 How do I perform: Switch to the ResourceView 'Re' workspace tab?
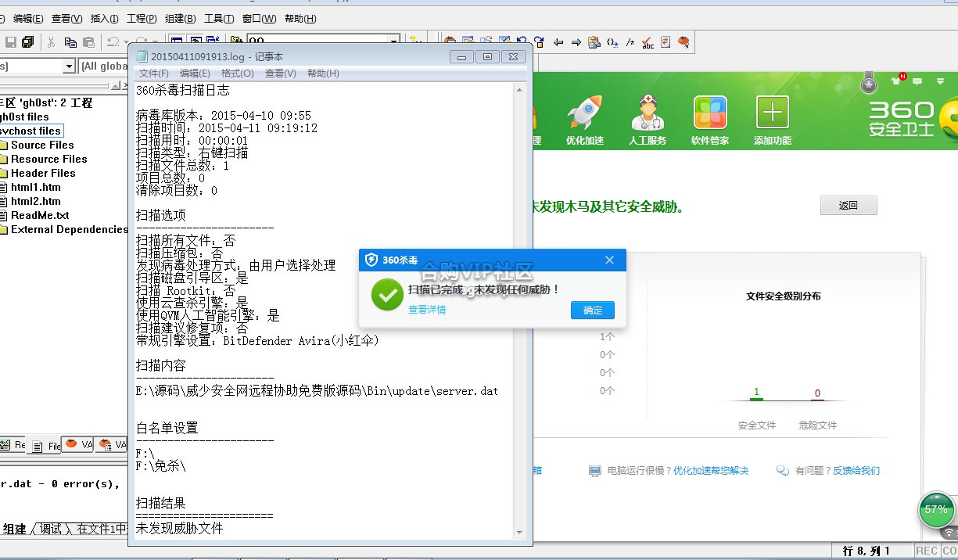[14, 445]
